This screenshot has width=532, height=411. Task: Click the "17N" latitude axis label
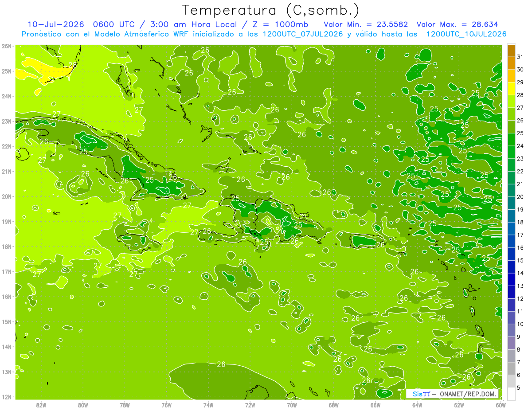click(7, 271)
